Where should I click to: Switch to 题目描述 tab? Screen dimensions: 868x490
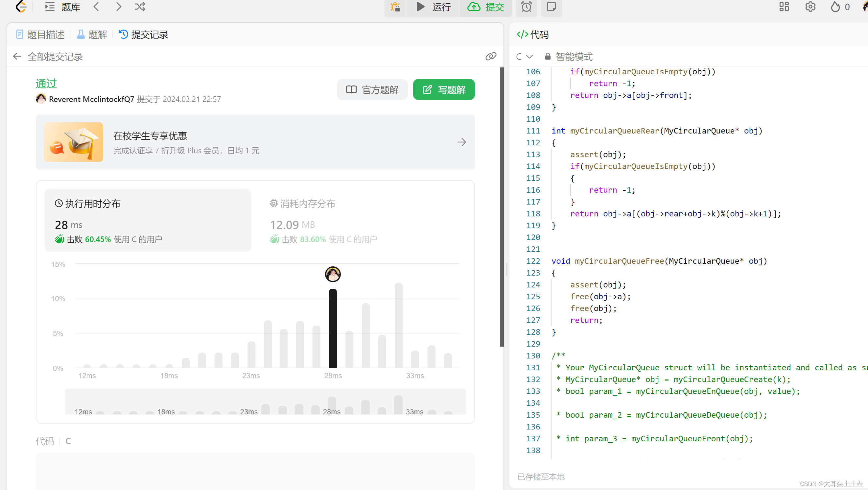coord(40,35)
